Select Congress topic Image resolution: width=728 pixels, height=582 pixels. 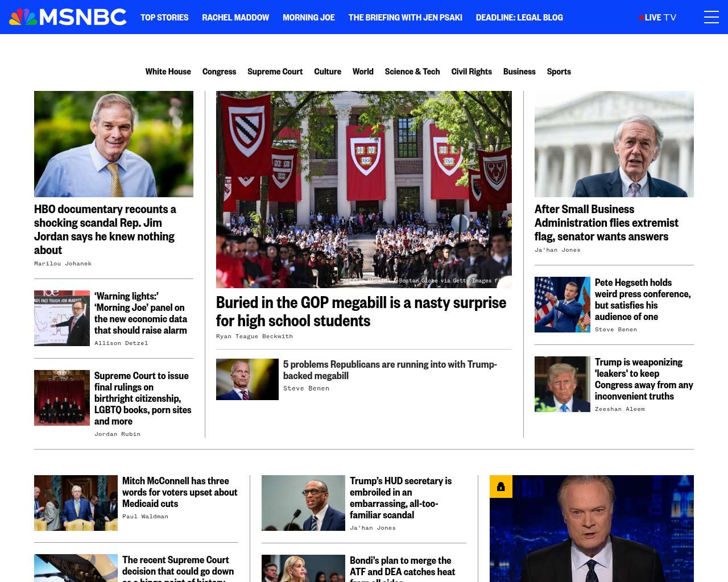pos(219,72)
